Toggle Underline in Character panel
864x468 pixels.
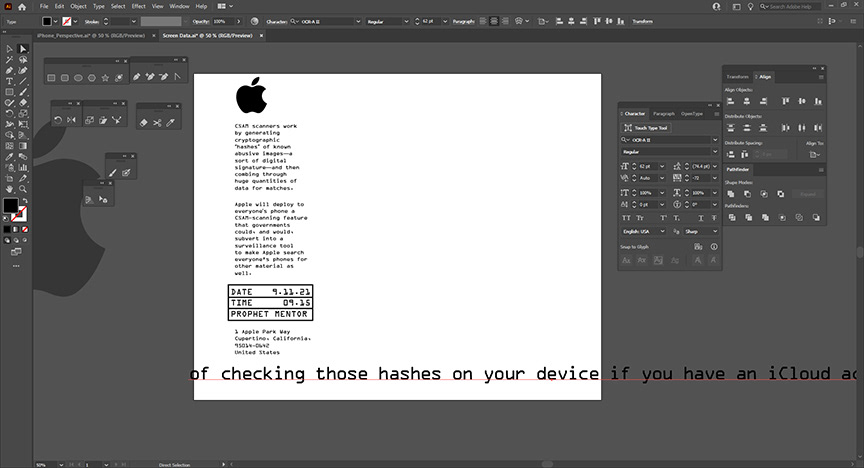700,218
